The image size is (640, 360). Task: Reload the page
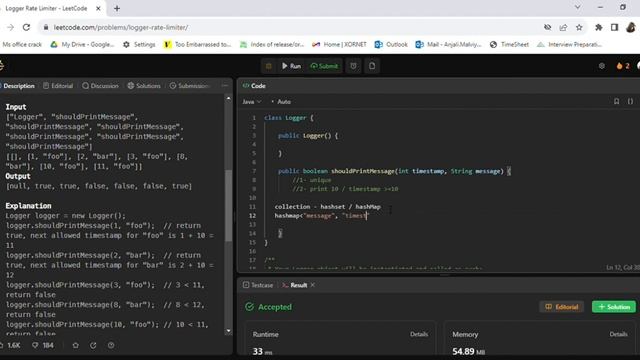[x=27, y=27]
